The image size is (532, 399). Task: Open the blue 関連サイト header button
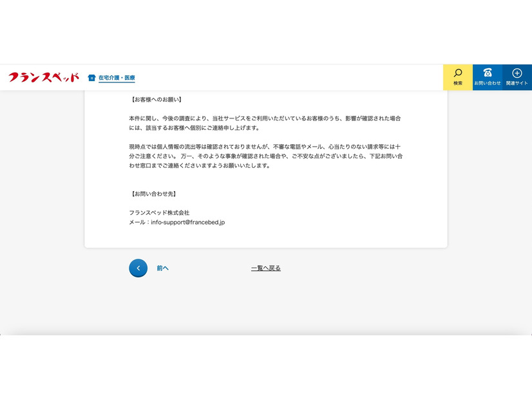point(516,77)
